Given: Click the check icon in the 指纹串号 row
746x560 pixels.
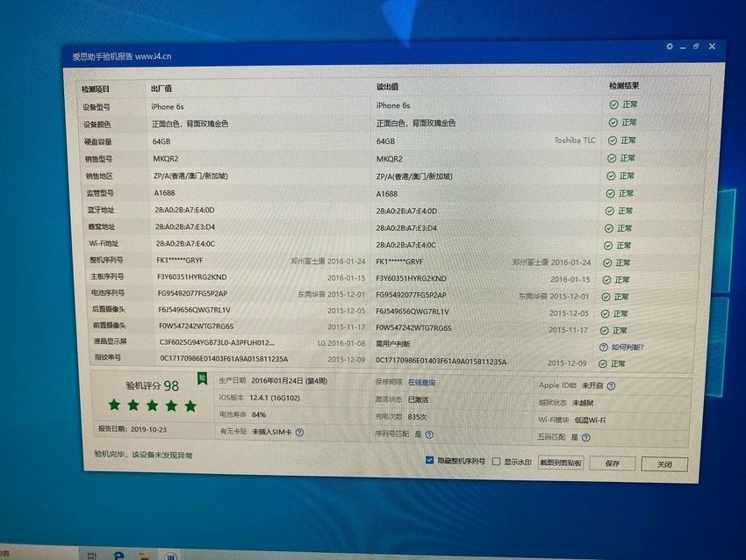Looking at the screenshot, I should [x=603, y=364].
